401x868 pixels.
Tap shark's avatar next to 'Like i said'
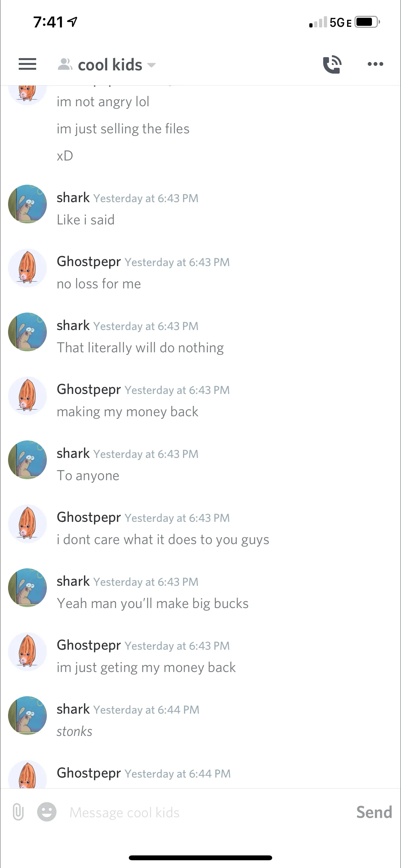[27, 204]
